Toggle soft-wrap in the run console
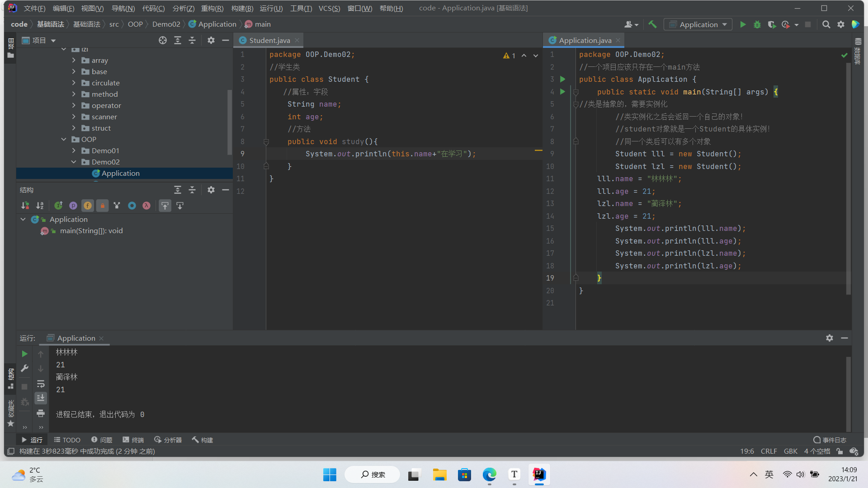Image resolution: width=868 pixels, height=488 pixels. (x=41, y=384)
